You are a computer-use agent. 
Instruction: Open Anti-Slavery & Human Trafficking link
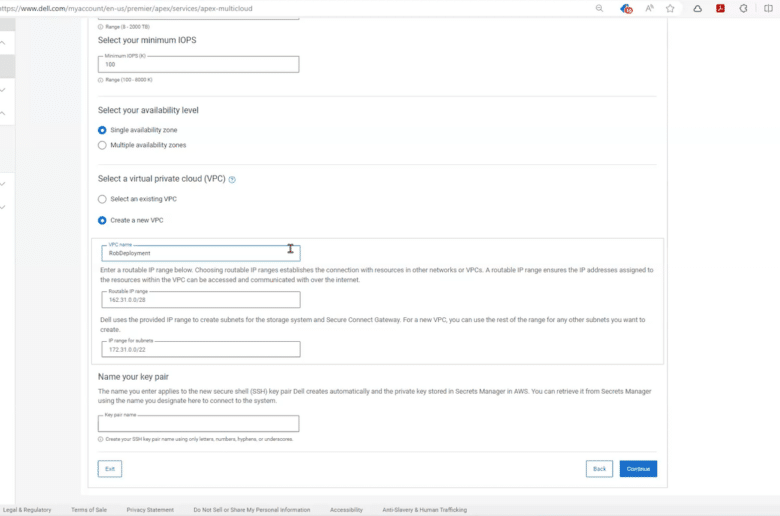tap(424, 510)
